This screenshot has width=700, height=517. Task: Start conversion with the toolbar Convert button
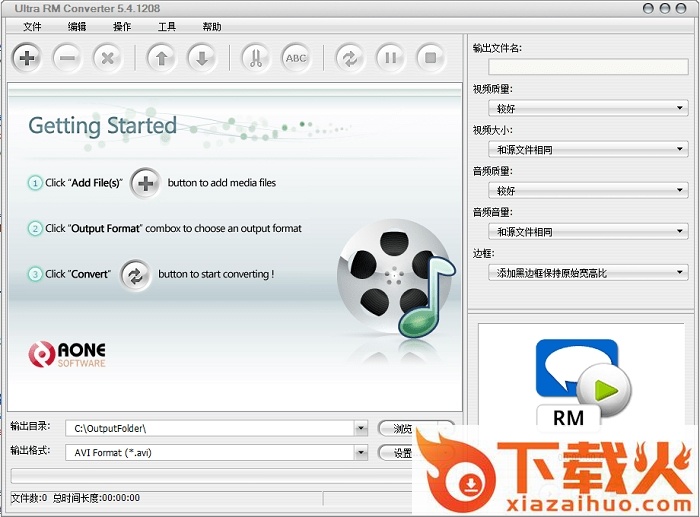[350, 58]
